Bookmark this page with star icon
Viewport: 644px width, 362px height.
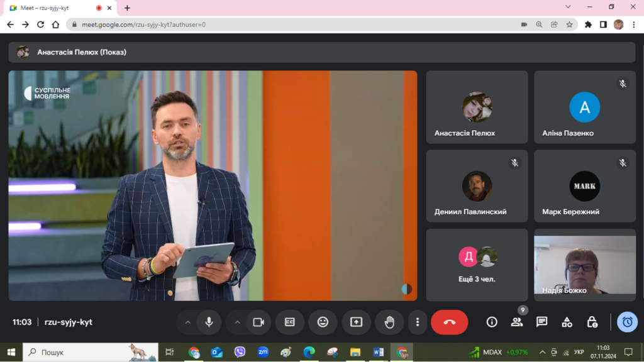(569, 25)
